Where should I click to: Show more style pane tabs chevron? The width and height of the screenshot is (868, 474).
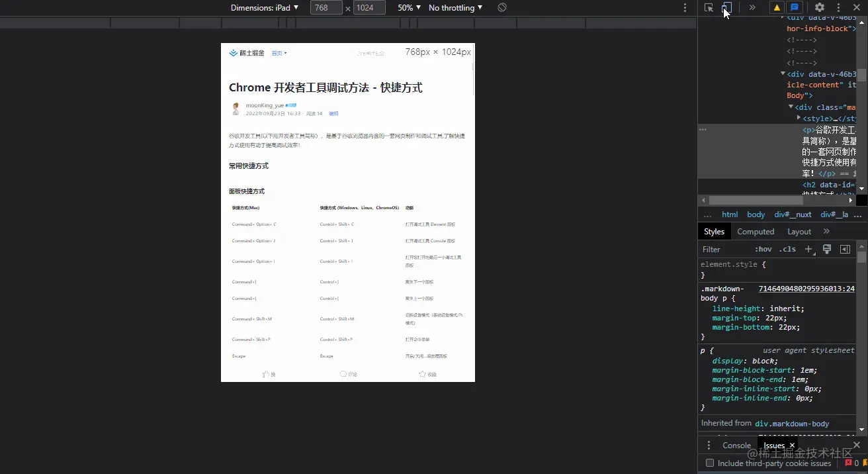click(x=826, y=232)
